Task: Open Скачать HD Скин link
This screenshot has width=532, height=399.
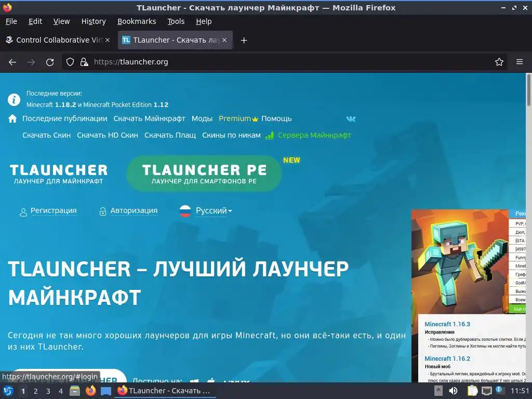Action: click(x=108, y=135)
